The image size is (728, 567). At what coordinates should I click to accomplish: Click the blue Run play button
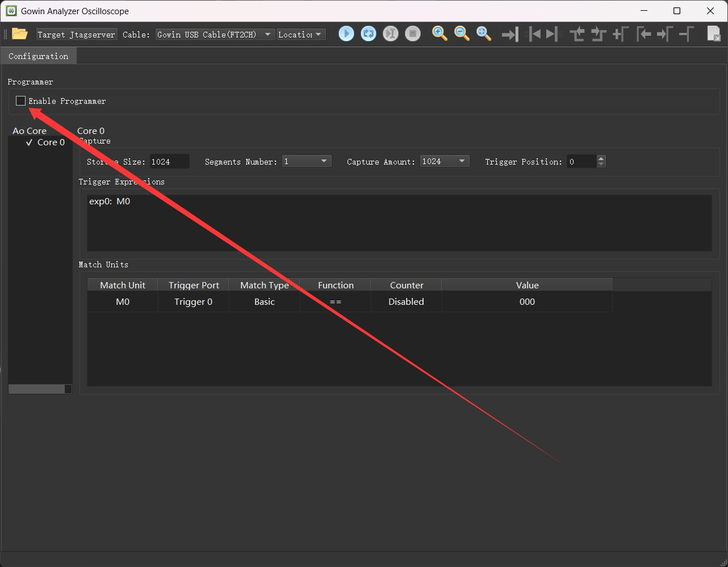(x=346, y=34)
